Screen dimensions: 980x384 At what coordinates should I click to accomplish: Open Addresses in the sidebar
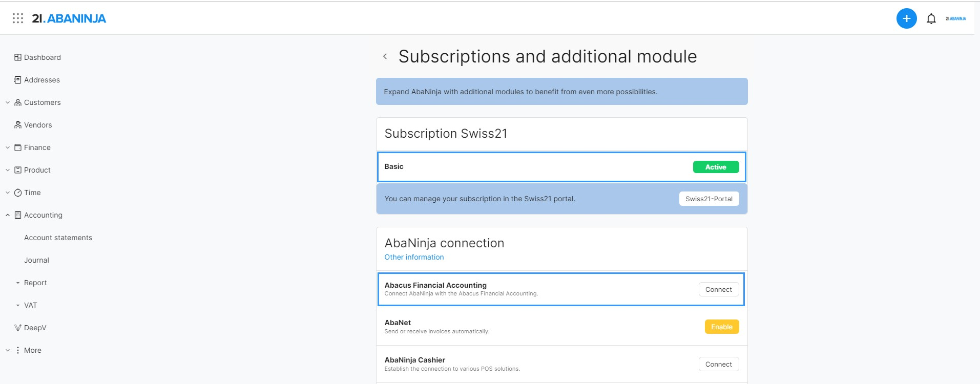pyautogui.click(x=42, y=80)
